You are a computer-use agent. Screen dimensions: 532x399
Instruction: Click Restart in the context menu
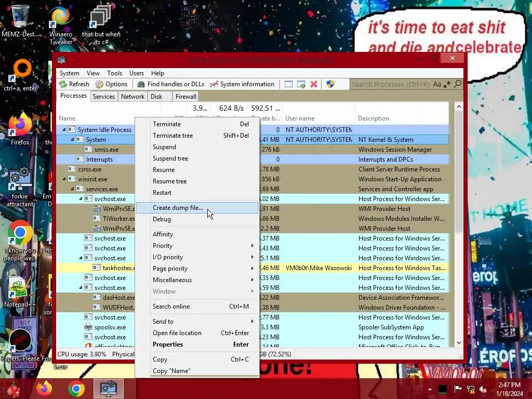[x=197, y=193]
